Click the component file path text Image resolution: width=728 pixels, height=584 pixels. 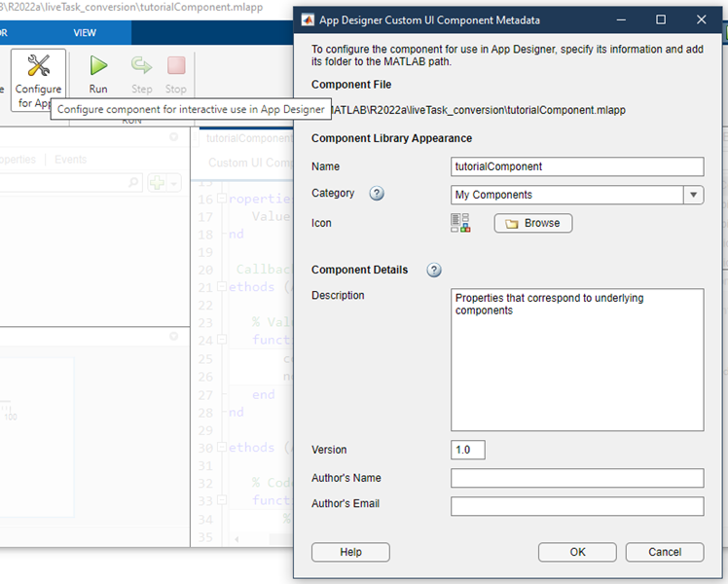point(479,111)
